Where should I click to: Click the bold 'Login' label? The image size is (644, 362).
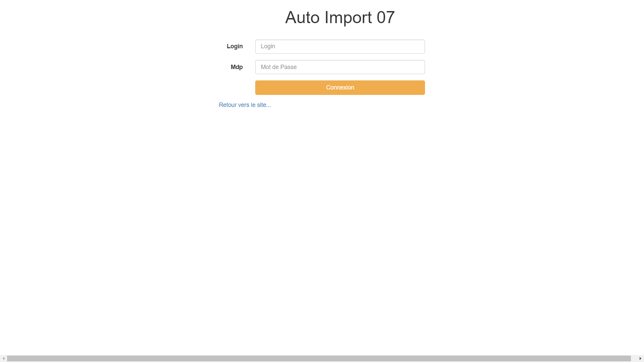(235, 46)
